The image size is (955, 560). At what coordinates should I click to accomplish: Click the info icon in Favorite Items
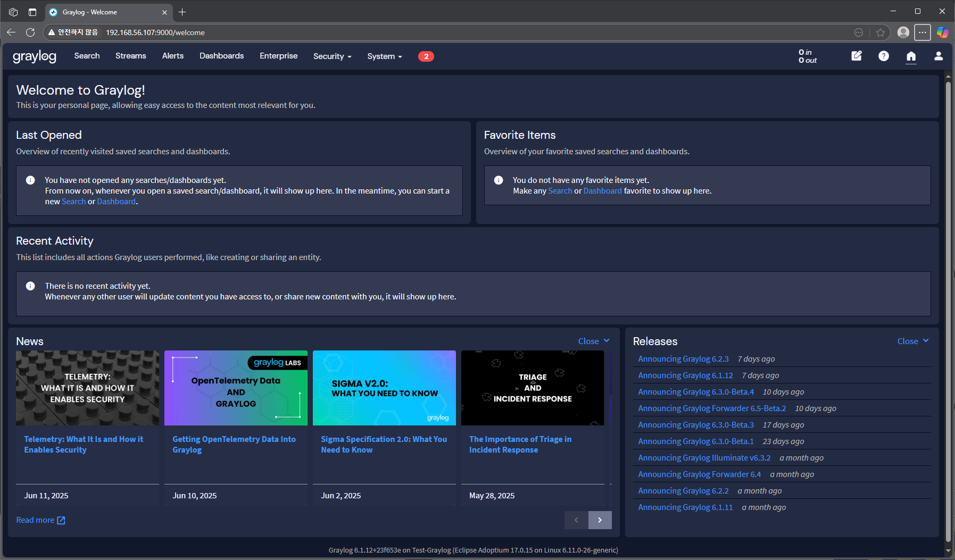point(499,180)
